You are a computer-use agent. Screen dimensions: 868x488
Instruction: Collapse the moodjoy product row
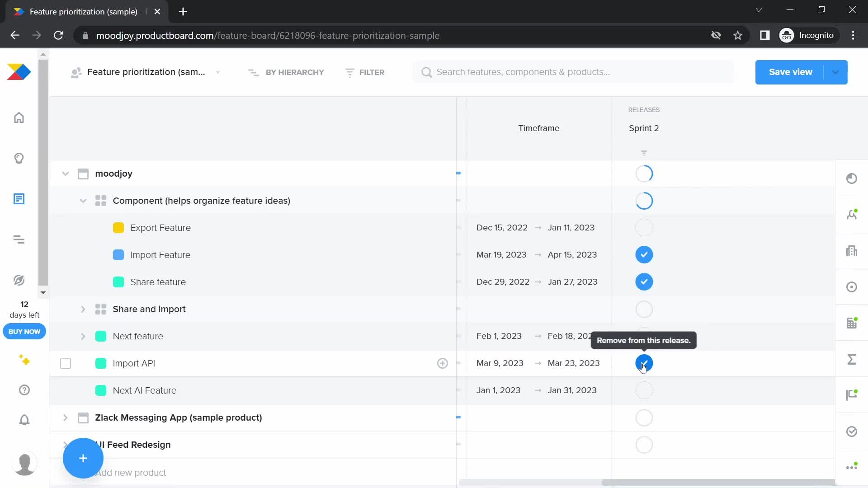65,174
